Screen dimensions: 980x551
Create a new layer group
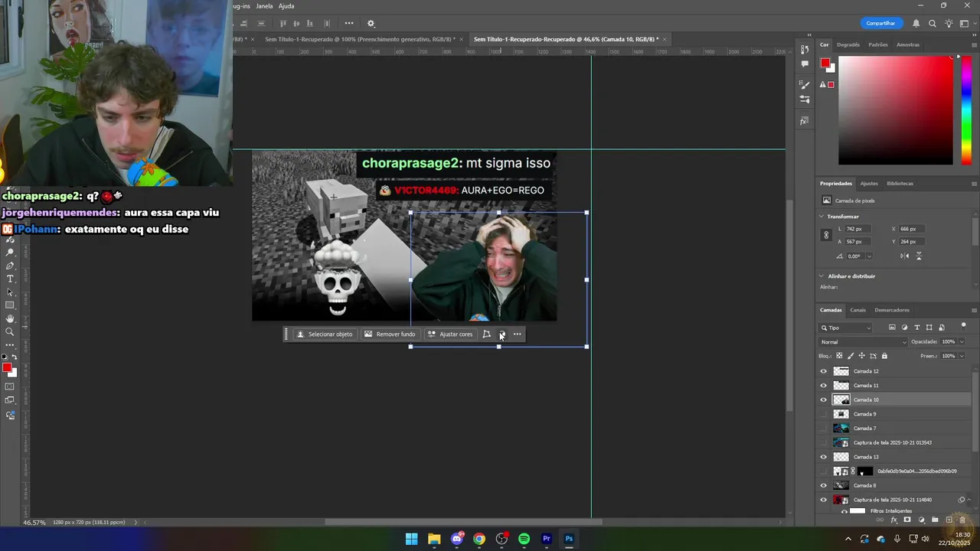click(x=935, y=520)
